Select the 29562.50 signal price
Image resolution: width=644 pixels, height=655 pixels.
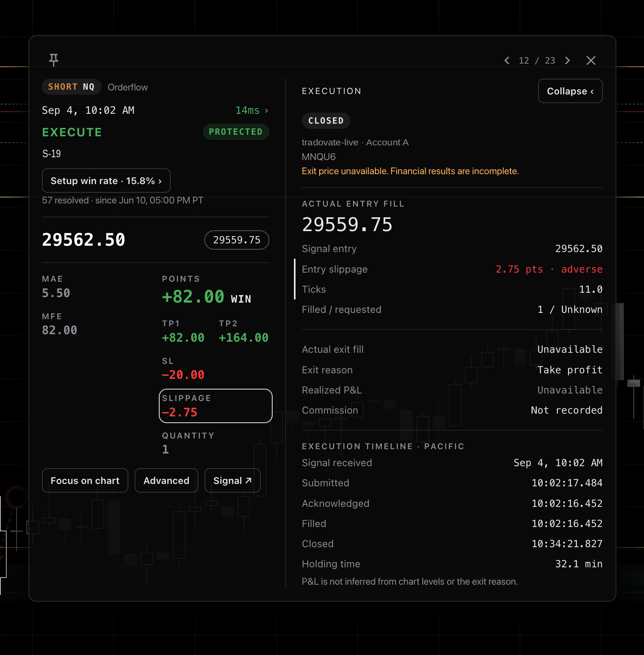coord(83,240)
